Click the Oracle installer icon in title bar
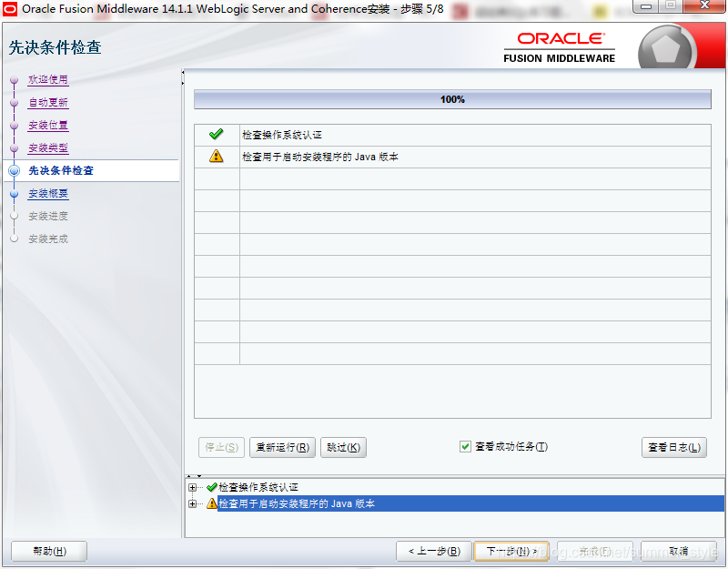Viewport: 728px width, 569px height. pyautogui.click(x=10, y=9)
